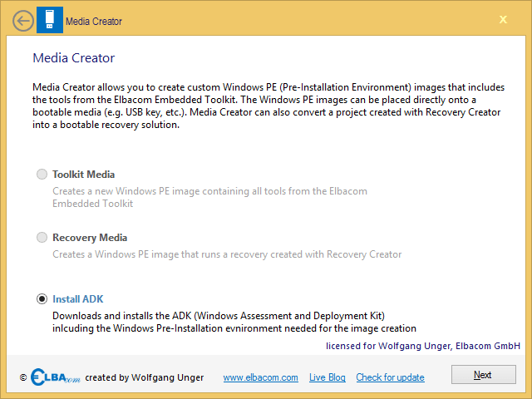Image resolution: width=532 pixels, height=399 pixels.
Task: Click the Check for update link
Action: pos(390,377)
